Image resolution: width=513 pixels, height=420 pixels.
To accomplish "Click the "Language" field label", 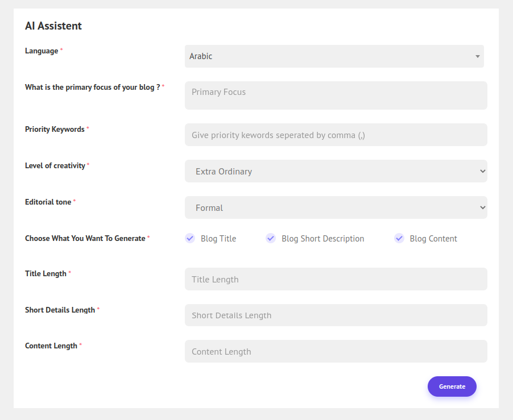I will pos(42,51).
